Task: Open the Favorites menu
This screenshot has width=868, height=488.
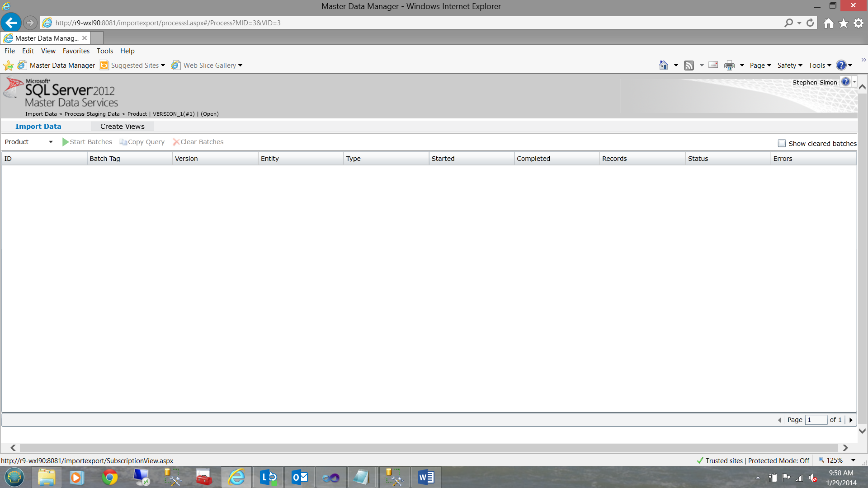Action: [x=76, y=51]
